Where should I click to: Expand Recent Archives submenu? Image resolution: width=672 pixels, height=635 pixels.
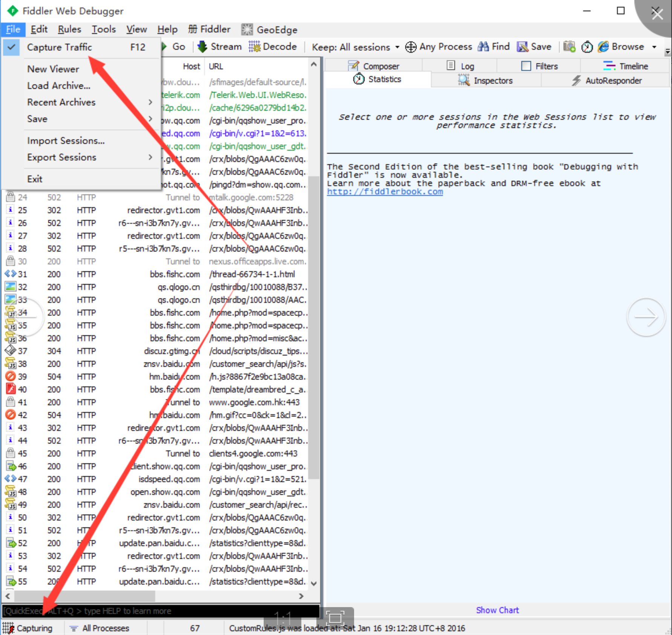point(90,102)
